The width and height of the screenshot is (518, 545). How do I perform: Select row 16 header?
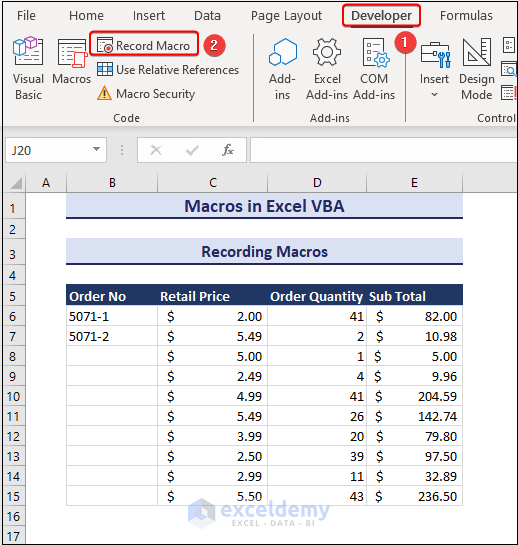click(13, 516)
